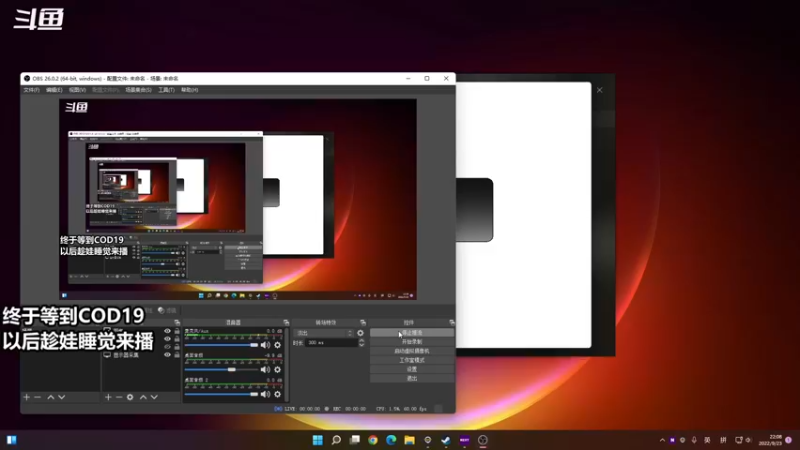Click the CPU usage status text

point(401,409)
